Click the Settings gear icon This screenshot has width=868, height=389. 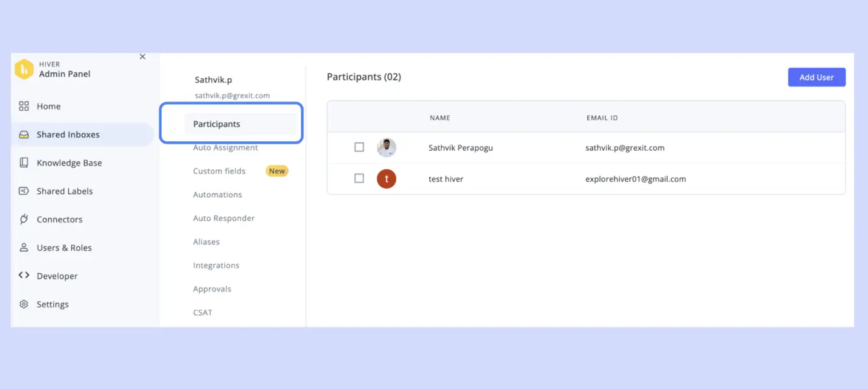[x=24, y=304]
